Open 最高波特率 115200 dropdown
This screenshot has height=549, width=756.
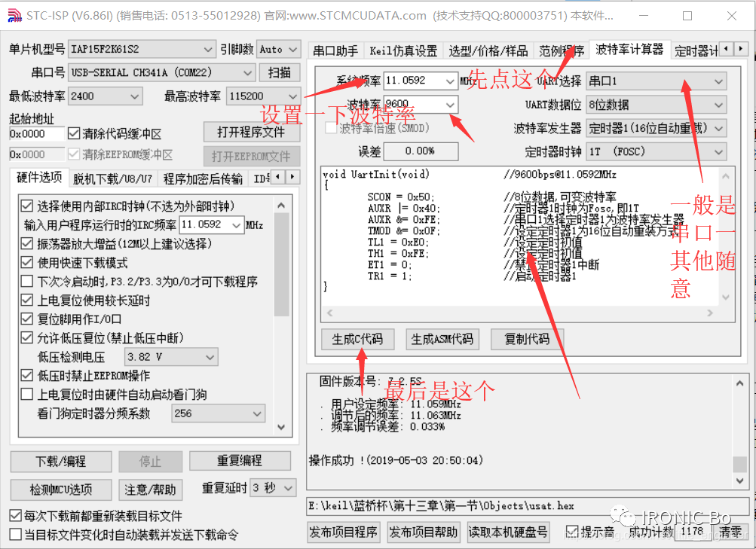pyautogui.click(x=264, y=96)
